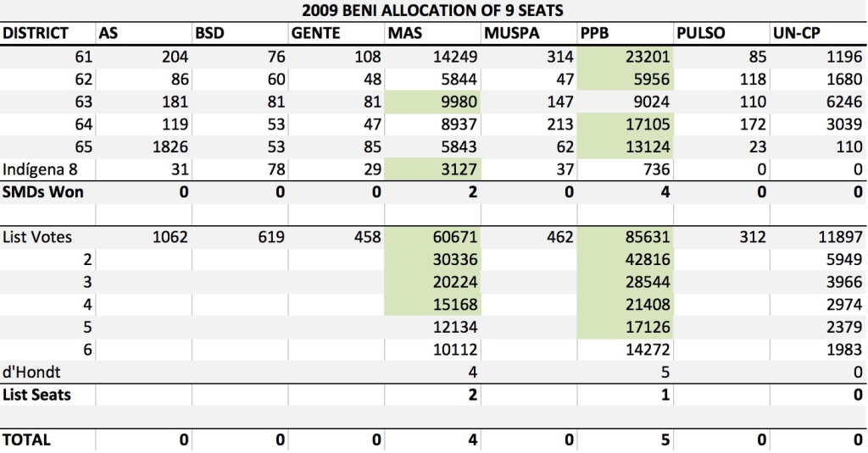Select the List Seats row label
This screenshot has width=868, height=453.
point(47,395)
